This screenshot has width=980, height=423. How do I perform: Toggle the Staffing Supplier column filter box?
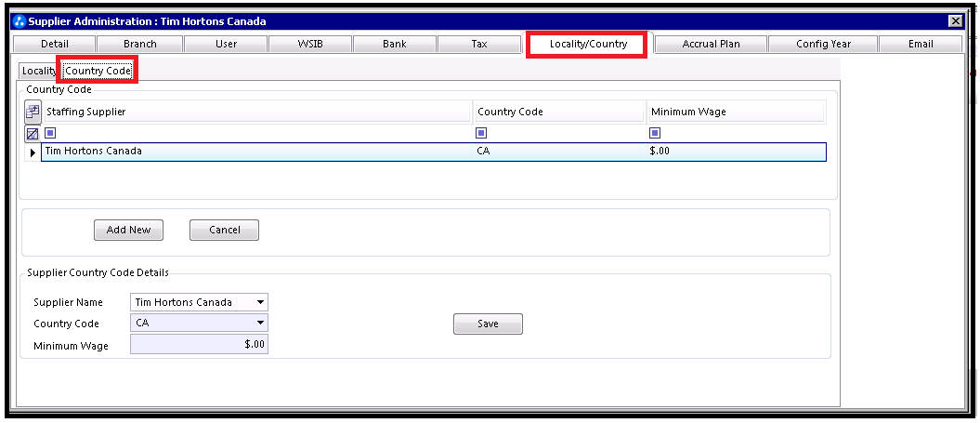coord(50,133)
